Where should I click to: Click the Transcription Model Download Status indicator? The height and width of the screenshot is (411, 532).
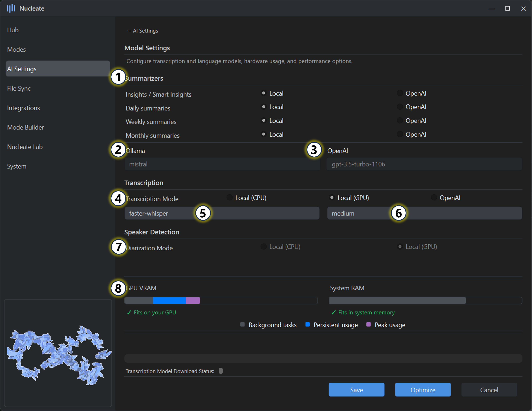pyautogui.click(x=221, y=371)
